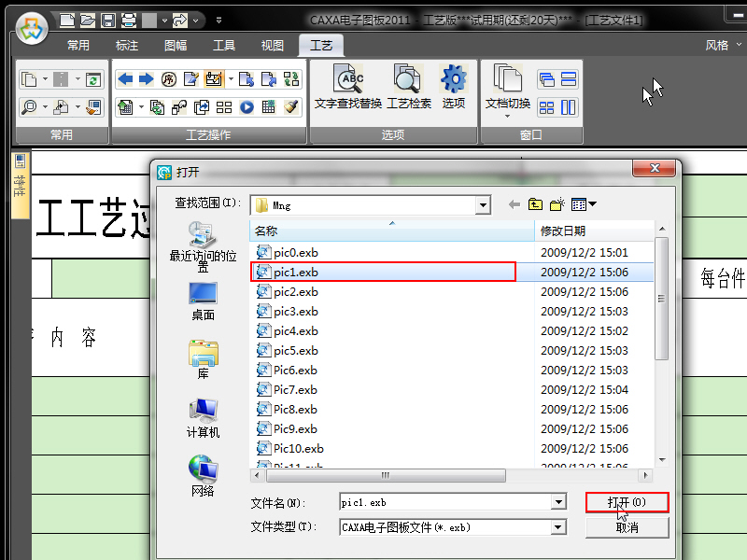Open 桌面 from the places sidebar
The image size is (747, 560).
203,301
